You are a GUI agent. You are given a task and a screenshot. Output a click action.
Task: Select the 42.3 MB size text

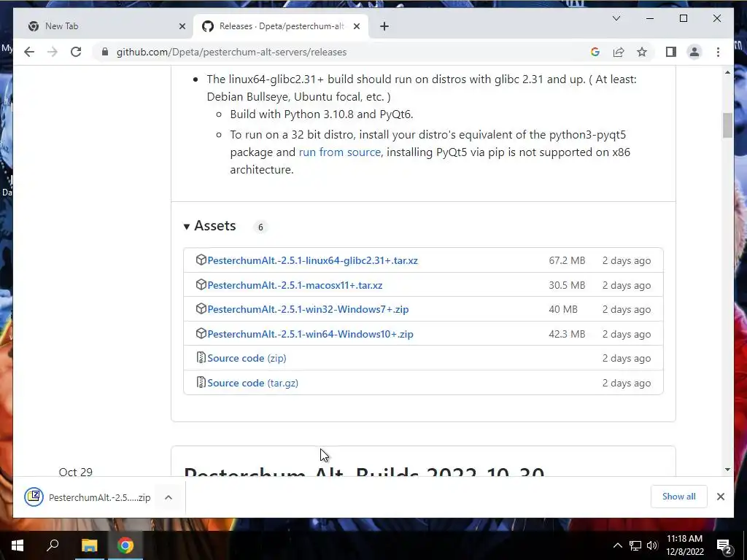(567, 334)
